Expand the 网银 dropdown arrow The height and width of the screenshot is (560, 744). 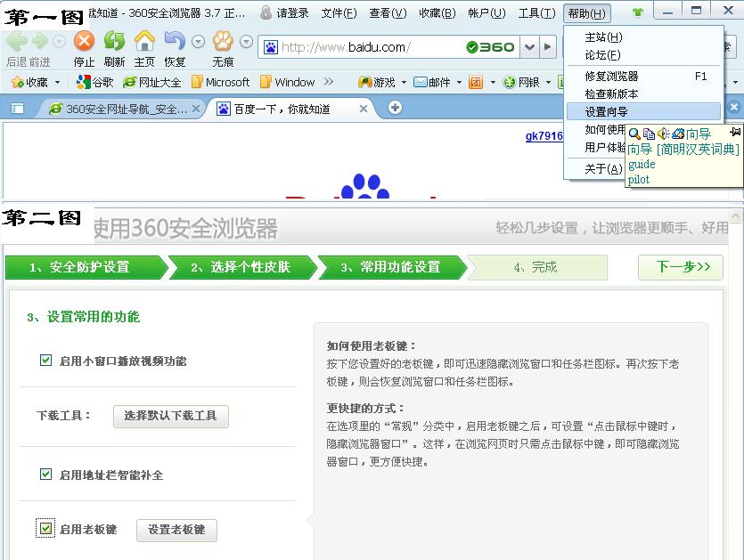pyautogui.click(x=548, y=82)
